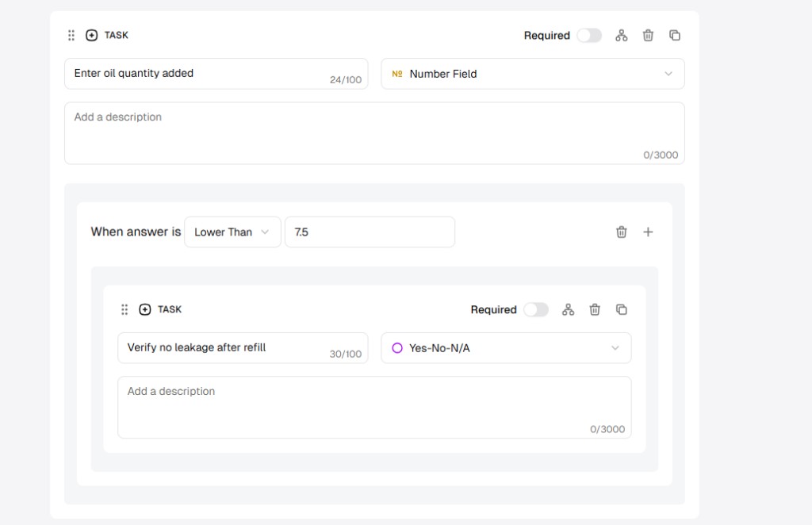Click the 7.5 condition value field
812x525 pixels.
pos(370,232)
